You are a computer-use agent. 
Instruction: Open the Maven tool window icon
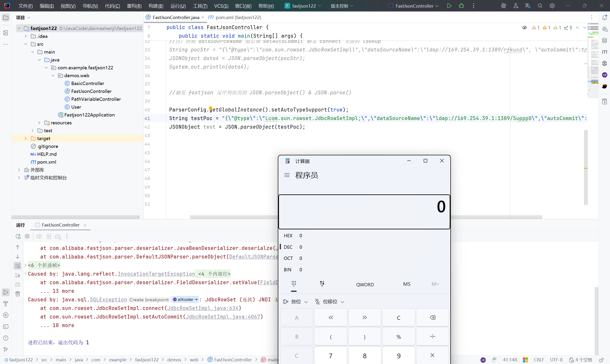click(604, 52)
